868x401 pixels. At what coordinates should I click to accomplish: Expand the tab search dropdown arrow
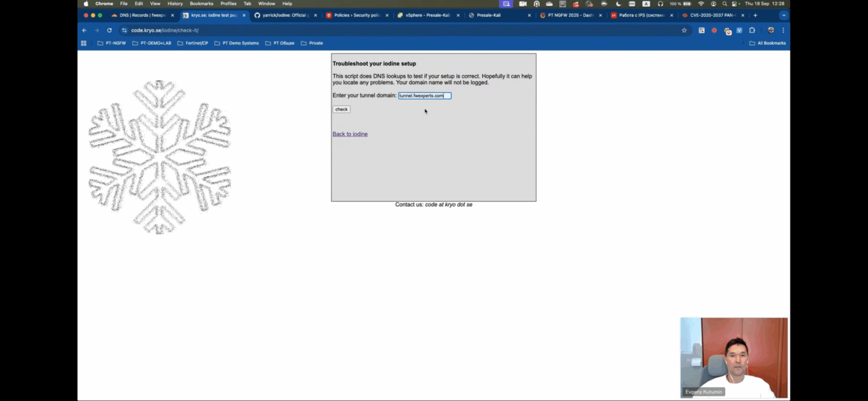point(784,15)
